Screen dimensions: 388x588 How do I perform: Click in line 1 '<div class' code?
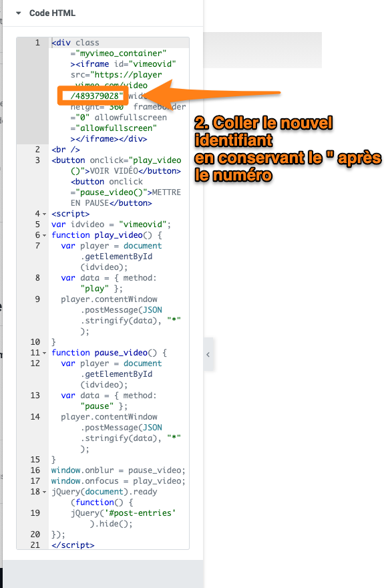click(x=75, y=43)
